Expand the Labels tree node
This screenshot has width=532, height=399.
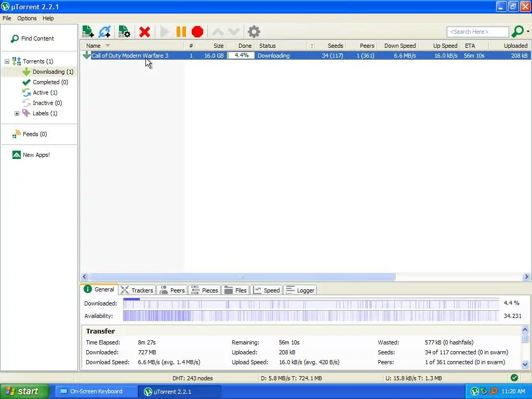[17, 113]
